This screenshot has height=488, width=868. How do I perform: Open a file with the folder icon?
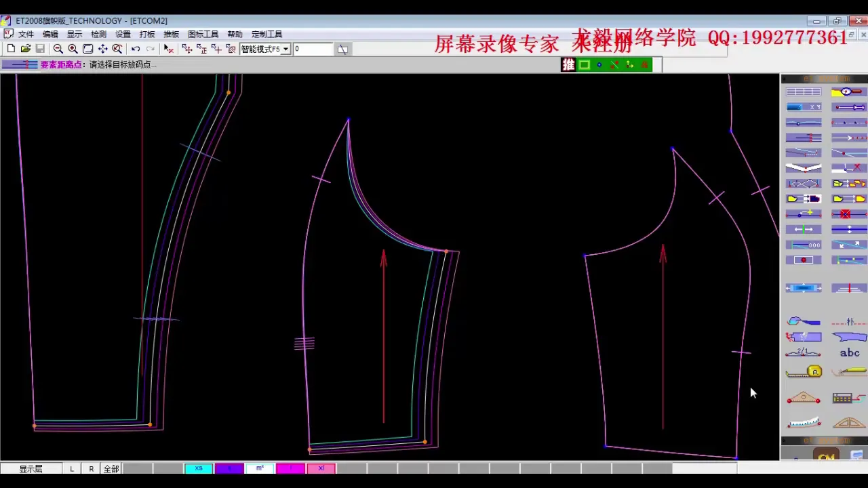point(26,49)
